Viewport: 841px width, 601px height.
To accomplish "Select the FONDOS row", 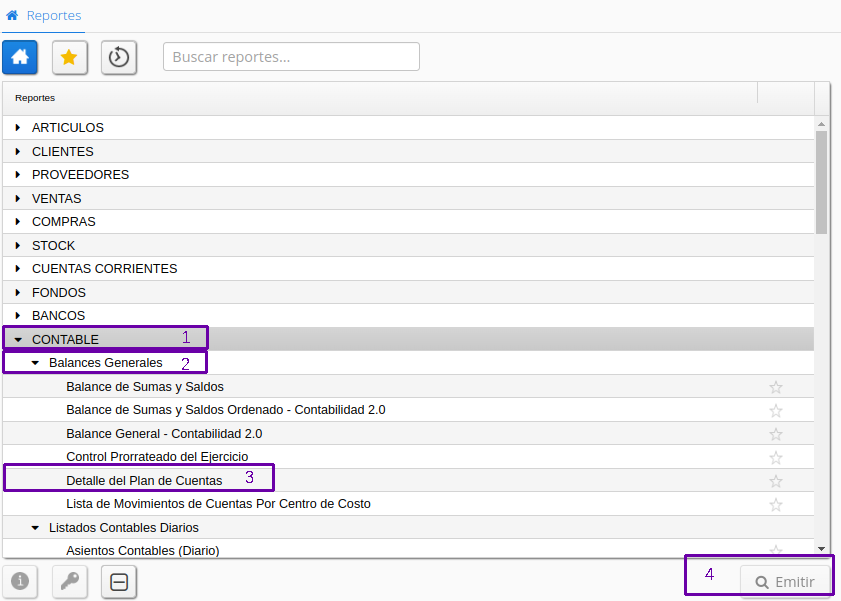I will [408, 292].
